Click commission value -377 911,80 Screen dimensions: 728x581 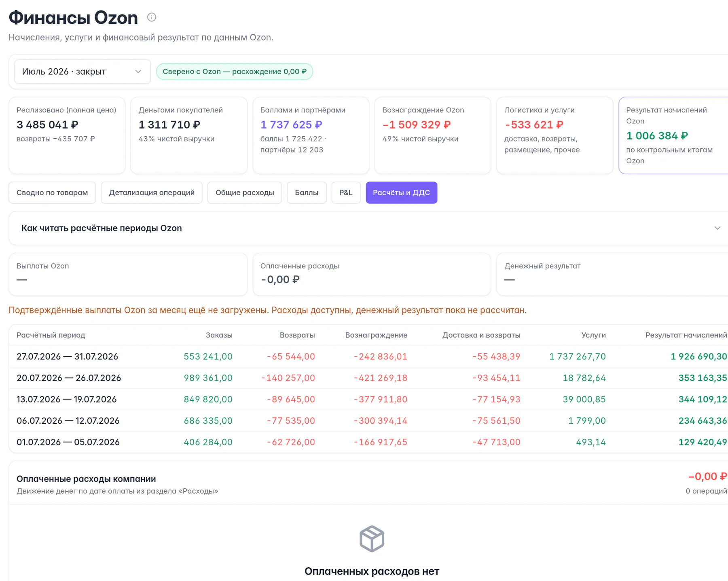pos(381,399)
